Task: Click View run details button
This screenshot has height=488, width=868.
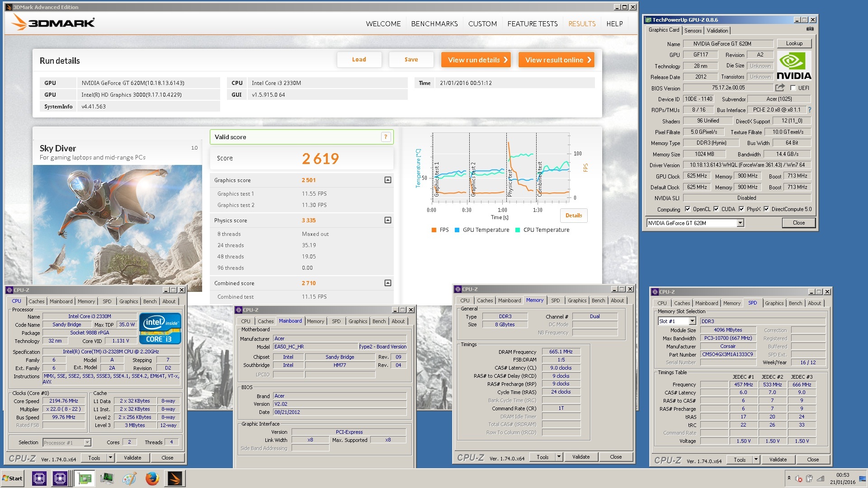Action: (476, 60)
